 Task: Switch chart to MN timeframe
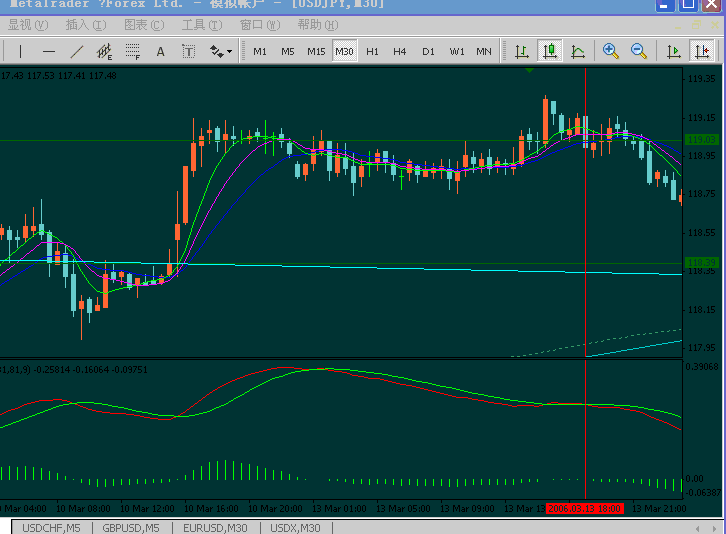(484, 51)
